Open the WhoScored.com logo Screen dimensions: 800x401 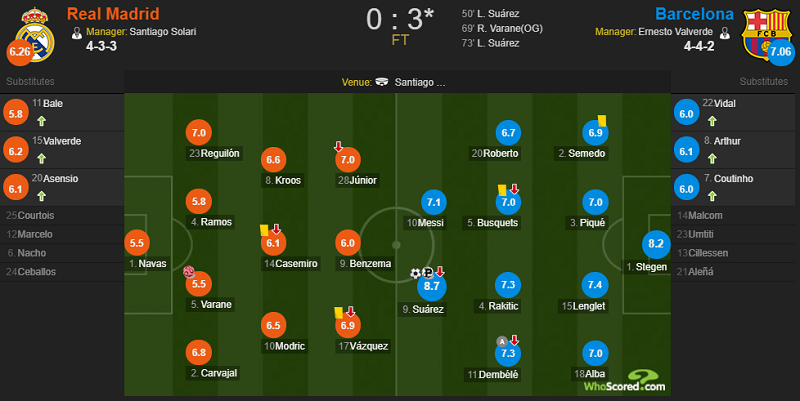point(624,382)
